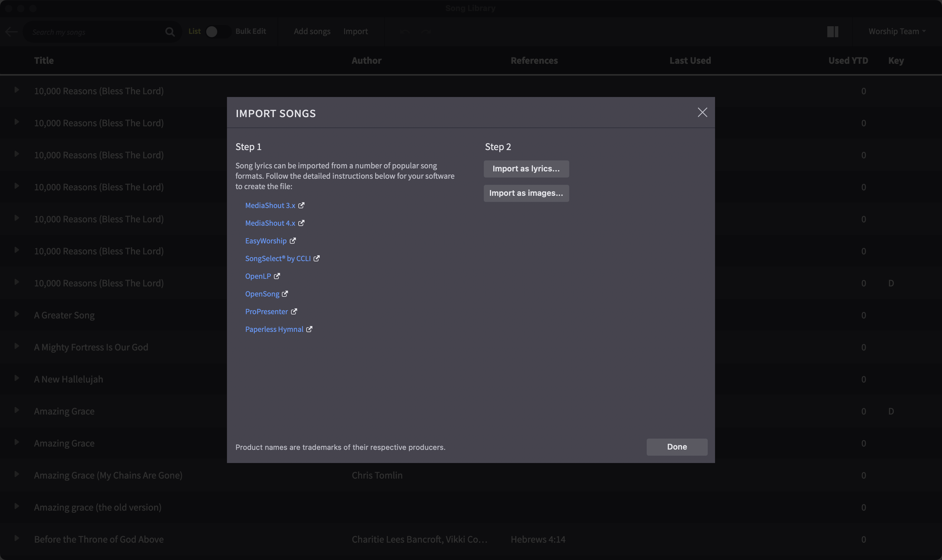Sort by the Title column header
Image resolution: width=942 pixels, height=560 pixels.
[x=44, y=60]
